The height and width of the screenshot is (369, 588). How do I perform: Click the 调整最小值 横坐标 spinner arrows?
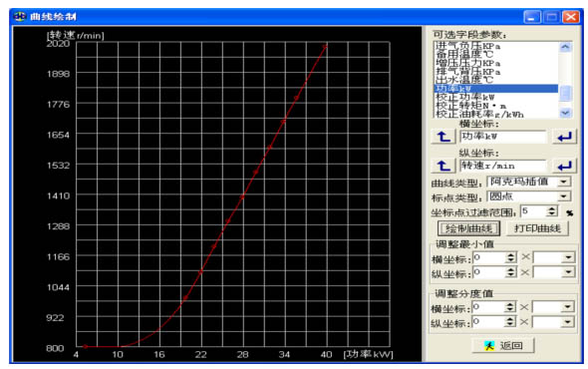[x=510, y=257]
